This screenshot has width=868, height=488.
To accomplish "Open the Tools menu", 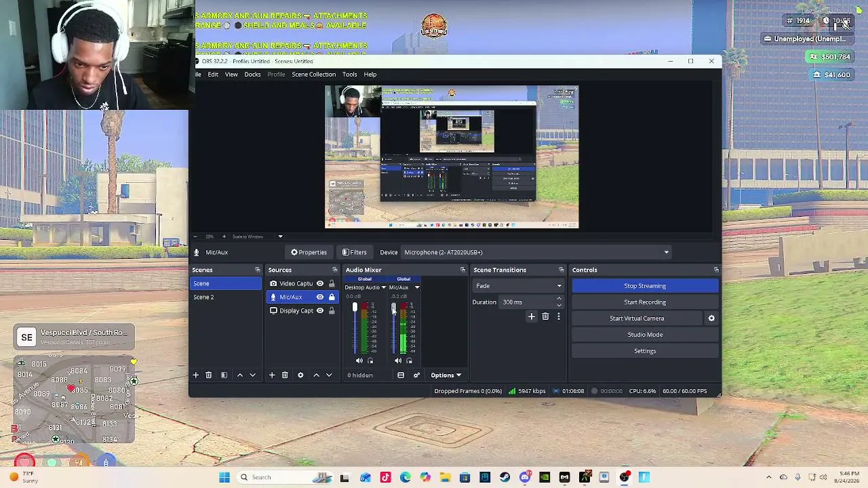I will tap(349, 75).
